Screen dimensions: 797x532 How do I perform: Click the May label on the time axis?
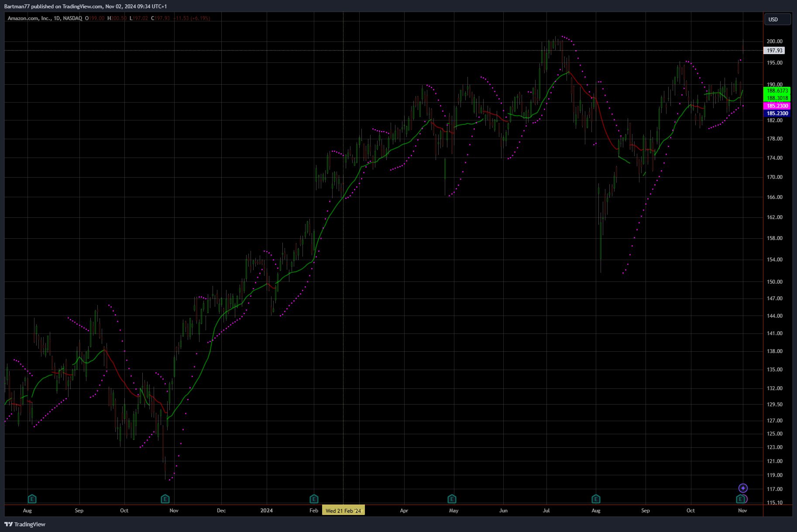click(454, 511)
